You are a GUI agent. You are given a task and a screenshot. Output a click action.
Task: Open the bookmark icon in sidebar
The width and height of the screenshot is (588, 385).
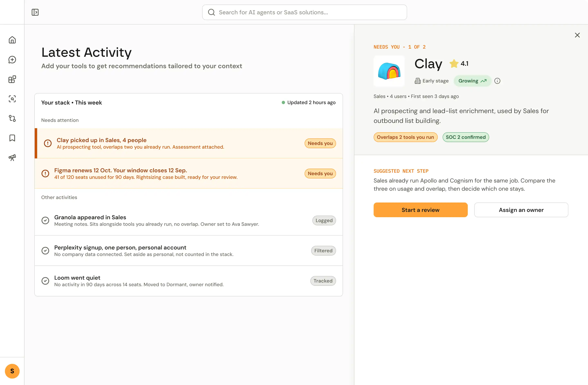click(12, 138)
